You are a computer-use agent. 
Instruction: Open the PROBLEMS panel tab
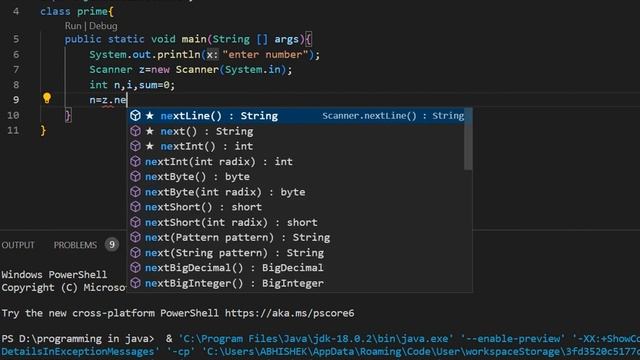tap(76, 245)
